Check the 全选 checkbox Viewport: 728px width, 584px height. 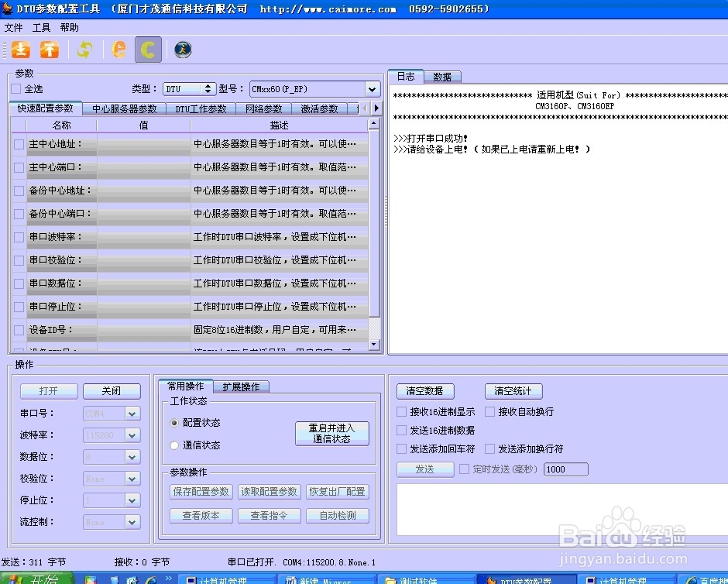tap(17, 88)
